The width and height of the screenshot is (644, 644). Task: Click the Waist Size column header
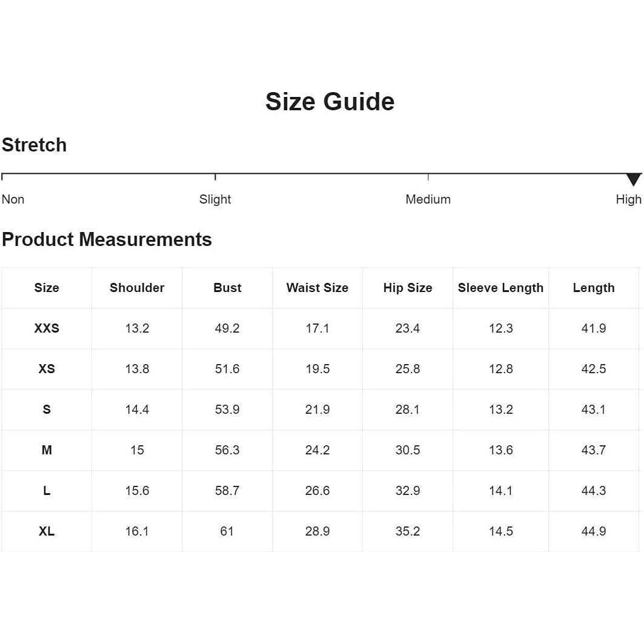pyautogui.click(x=317, y=288)
